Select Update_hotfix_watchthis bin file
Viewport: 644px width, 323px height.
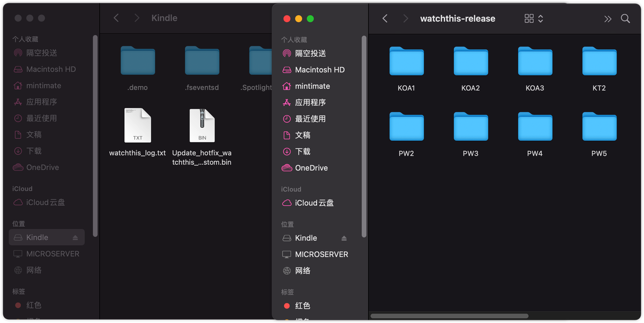pyautogui.click(x=202, y=126)
